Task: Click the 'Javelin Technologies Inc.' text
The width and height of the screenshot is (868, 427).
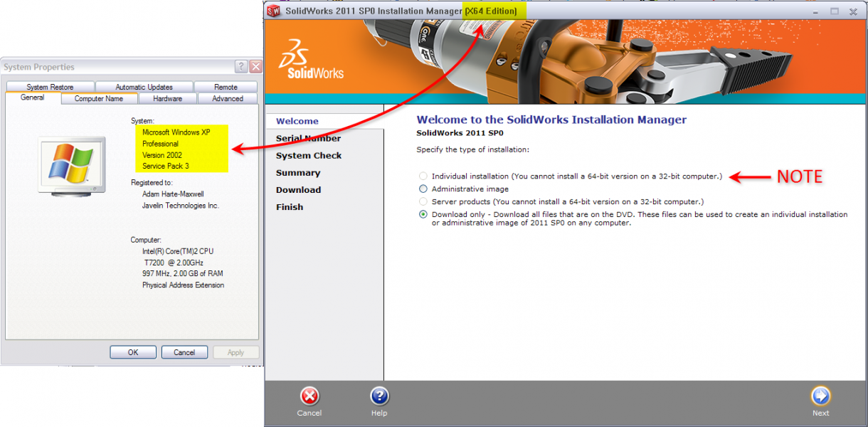Action: click(181, 205)
